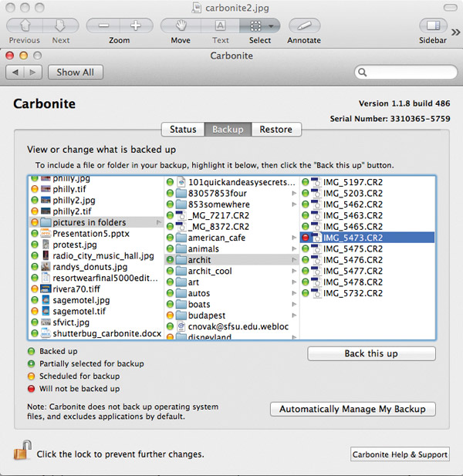Click the carbonite2.jpg title document icon
463x476 pixels.
[197, 8]
